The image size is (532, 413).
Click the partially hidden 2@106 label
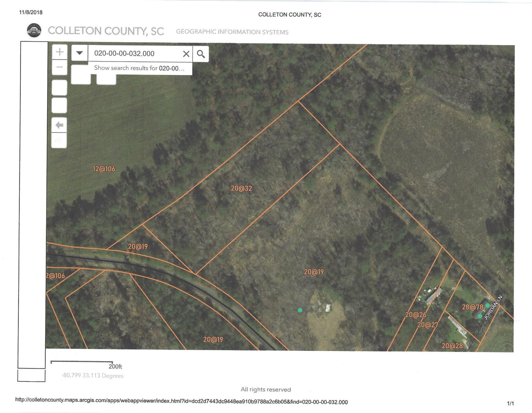(x=56, y=276)
